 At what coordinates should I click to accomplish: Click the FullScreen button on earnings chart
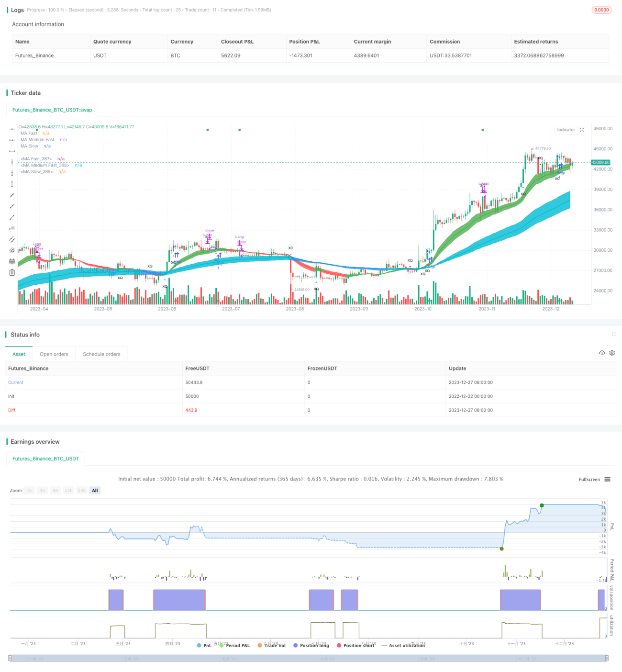coord(589,479)
